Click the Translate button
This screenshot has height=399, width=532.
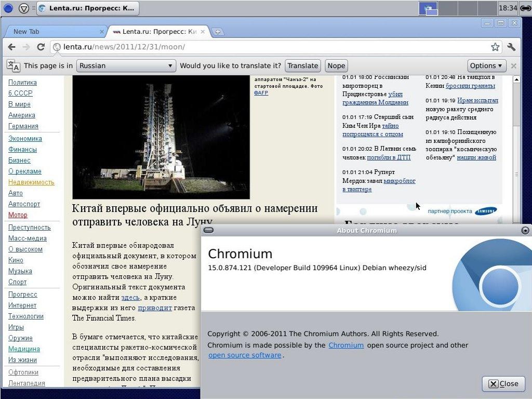point(303,65)
